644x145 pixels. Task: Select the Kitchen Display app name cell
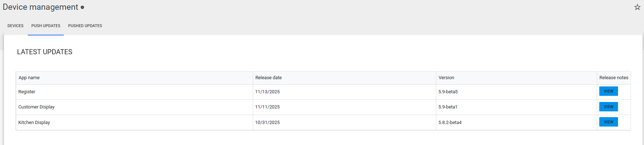coord(34,123)
